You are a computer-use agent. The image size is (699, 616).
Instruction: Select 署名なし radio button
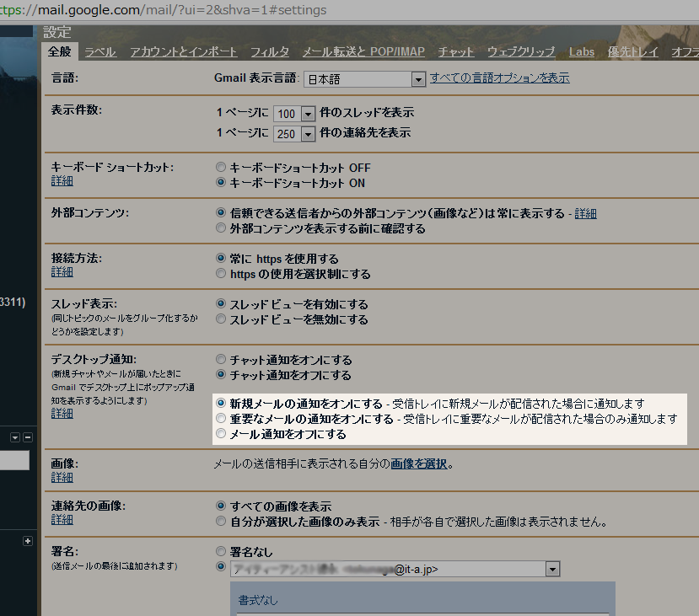(221, 551)
